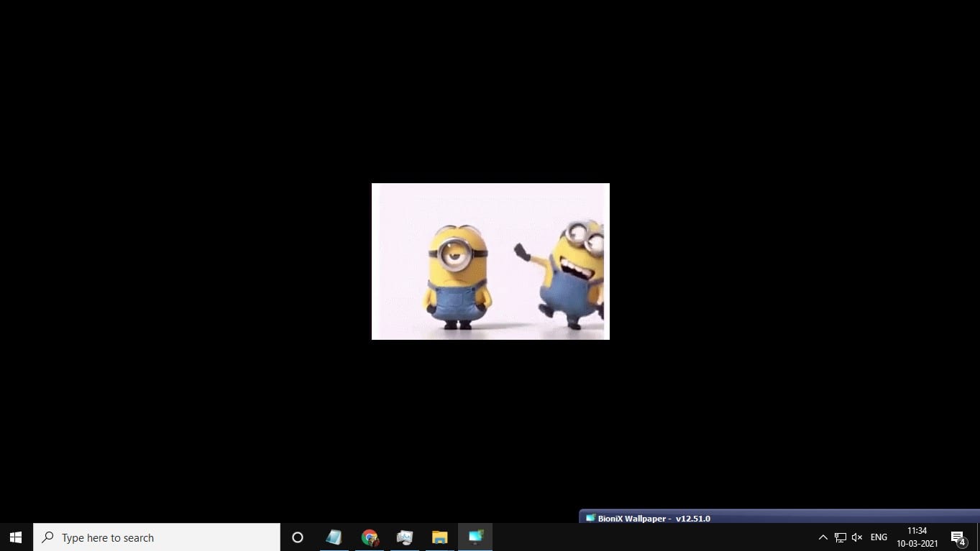Open the clock and calendar flyout
980x551 pixels.
pyautogui.click(x=917, y=537)
